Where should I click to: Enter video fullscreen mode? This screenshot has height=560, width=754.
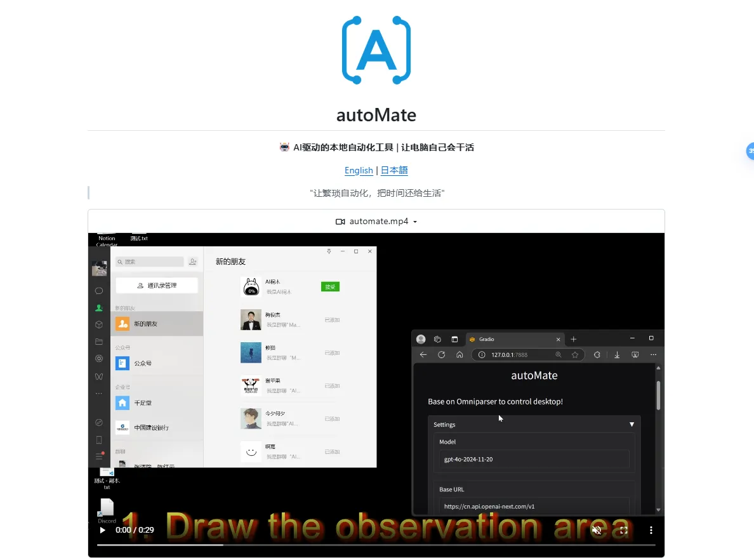pyautogui.click(x=624, y=530)
